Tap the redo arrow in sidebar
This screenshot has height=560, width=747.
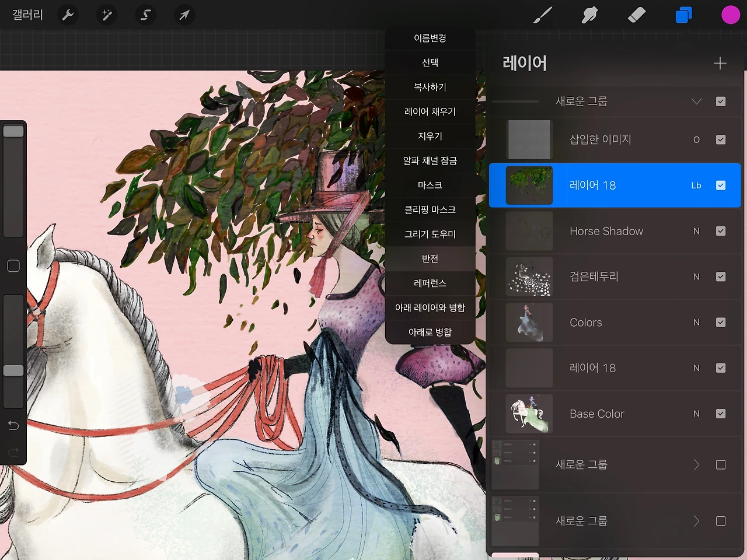[x=13, y=452]
